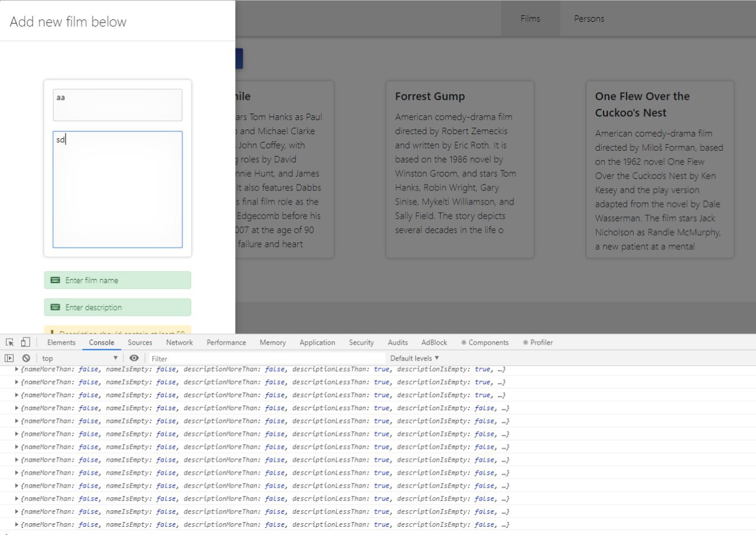This screenshot has width=756, height=535.
Task: Activate the inspect element picker icon
Action: click(10, 342)
